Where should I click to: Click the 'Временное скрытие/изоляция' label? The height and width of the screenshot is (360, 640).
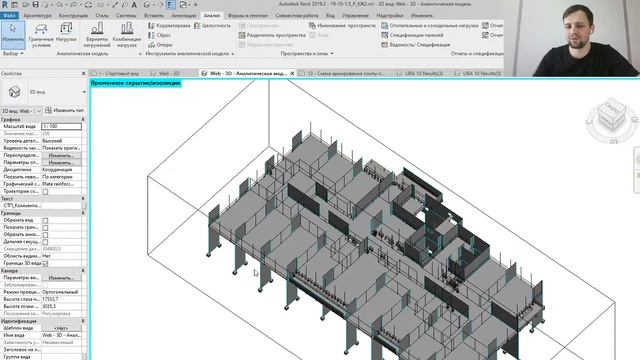click(135, 83)
